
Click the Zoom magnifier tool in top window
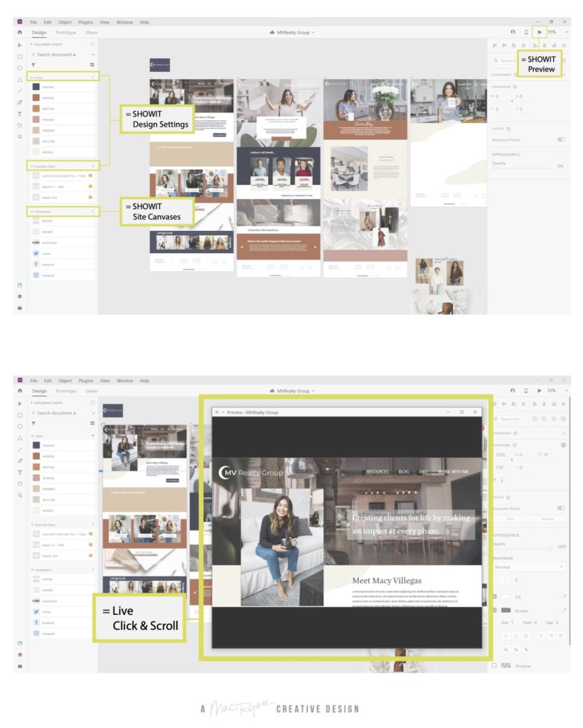point(20,136)
